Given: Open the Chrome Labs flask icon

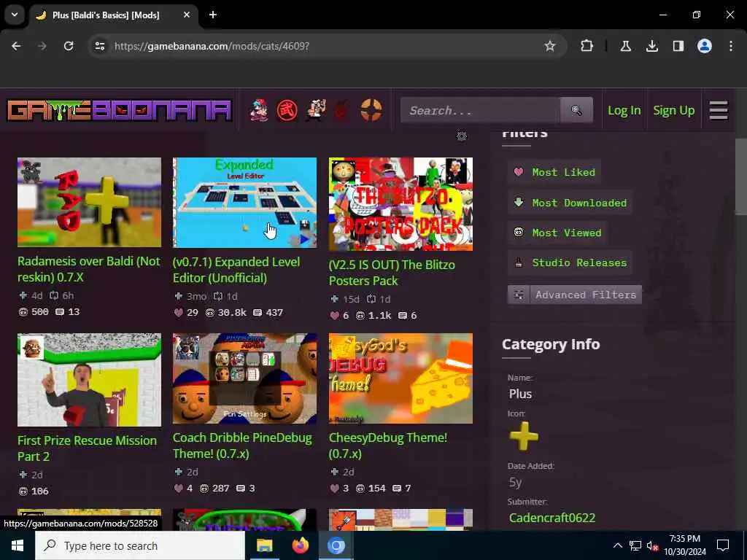Looking at the screenshot, I should pos(625,46).
